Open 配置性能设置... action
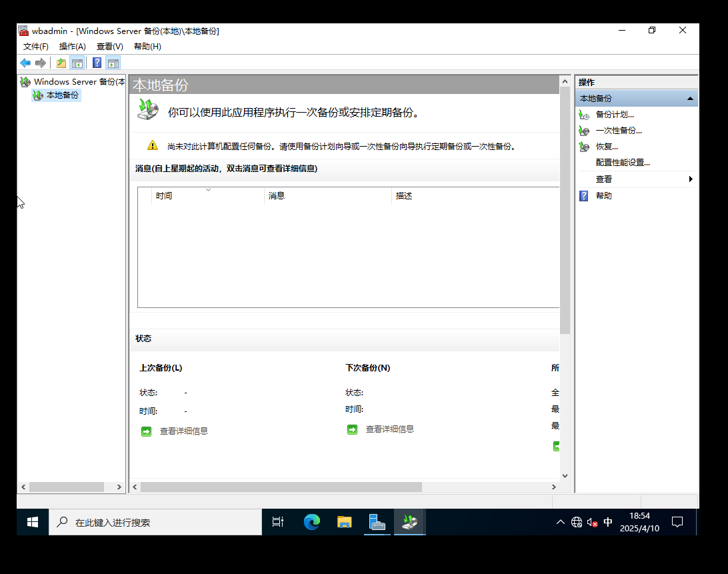The width and height of the screenshot is (728, 574). (x=623, y=163)
